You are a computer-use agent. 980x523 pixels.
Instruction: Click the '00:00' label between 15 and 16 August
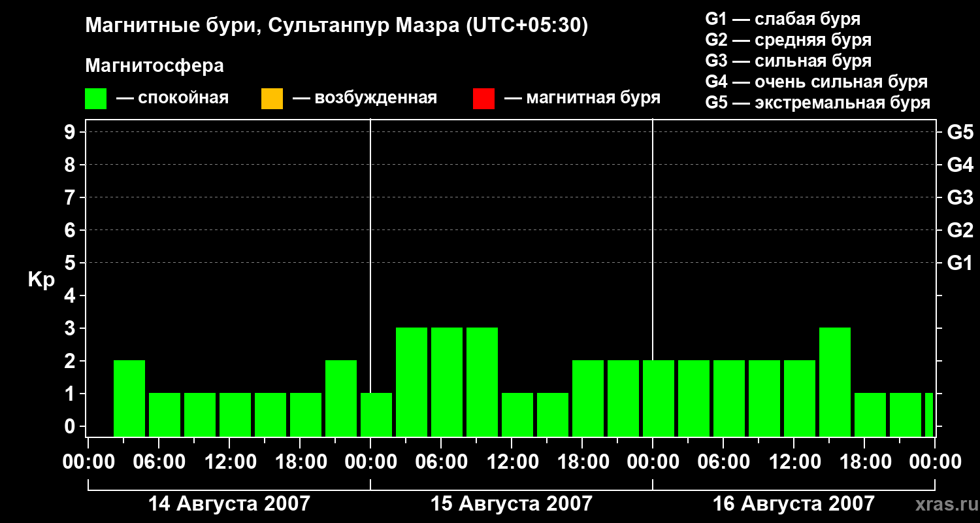click(x=653, y=462)
